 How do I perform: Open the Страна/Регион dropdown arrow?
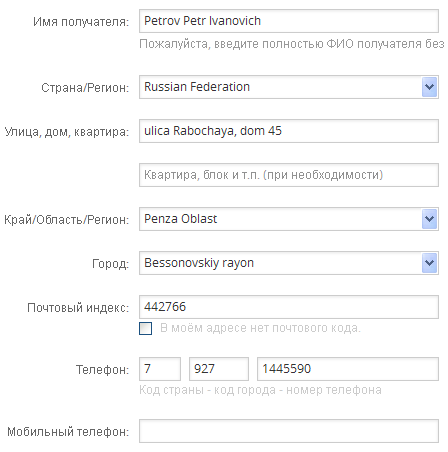point(429,87)
